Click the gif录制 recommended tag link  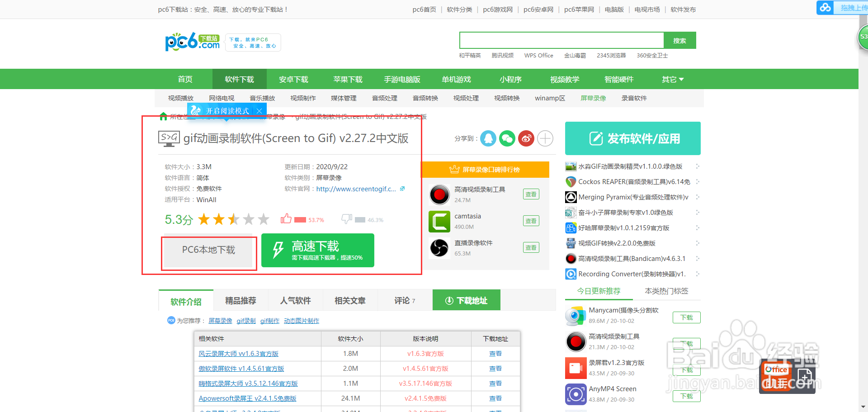pyautogui.click(x=246, y=321)
